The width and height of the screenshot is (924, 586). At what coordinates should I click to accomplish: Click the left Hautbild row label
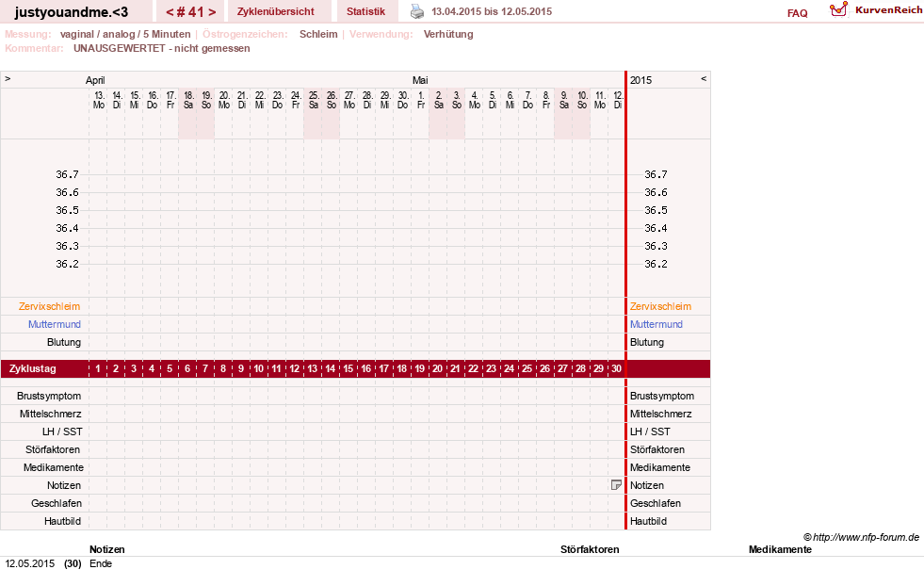(x=62, y=521)
